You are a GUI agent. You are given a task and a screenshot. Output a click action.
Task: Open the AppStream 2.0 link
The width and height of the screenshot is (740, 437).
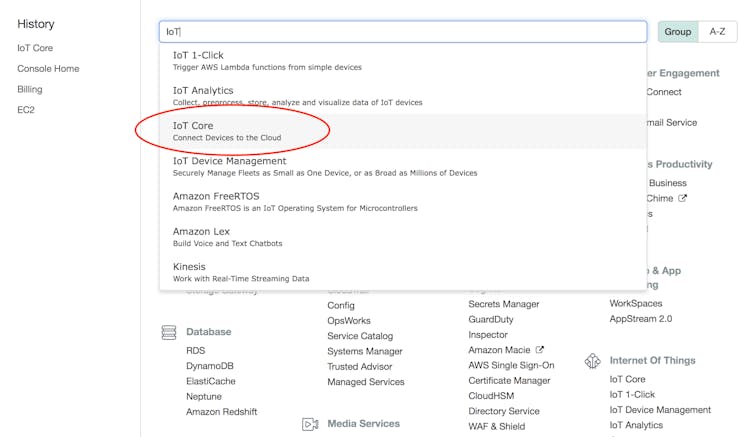click(x=640, y=319)
